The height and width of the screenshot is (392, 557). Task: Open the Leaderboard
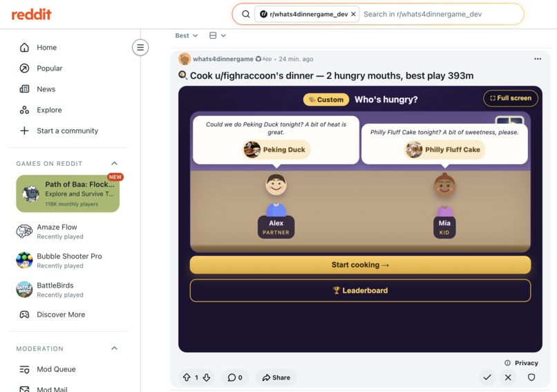[x=360, y=290]
